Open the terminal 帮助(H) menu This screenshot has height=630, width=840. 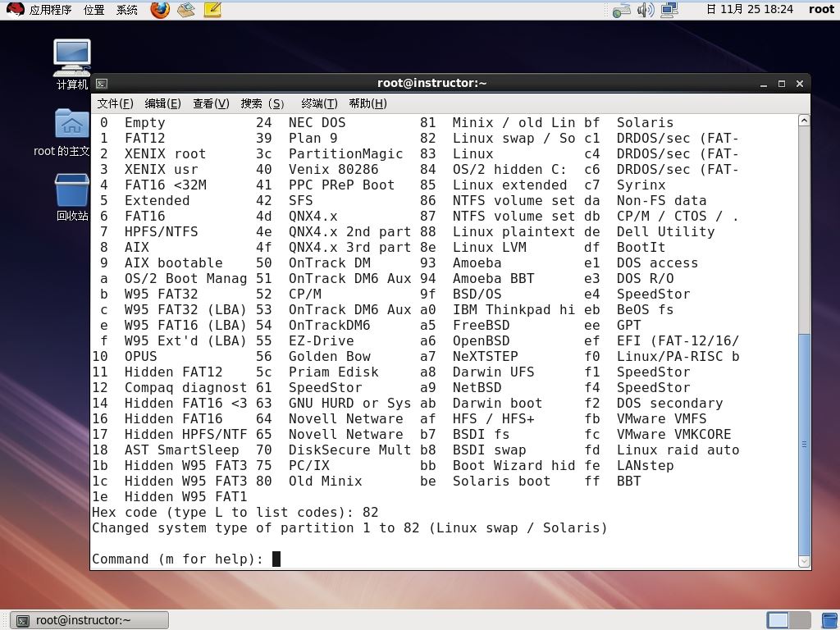[x=367, y=103]
